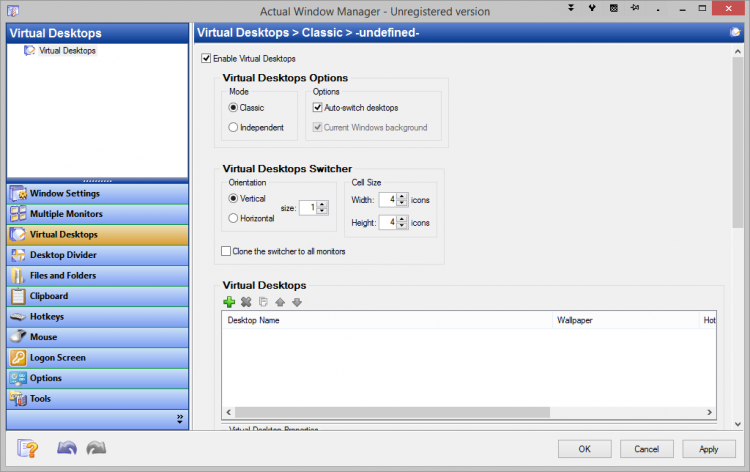The height and width of the screenshot is (472, 750).
Task: Click the virtual desktop icon in the blue header
Action: coord(735,33)
